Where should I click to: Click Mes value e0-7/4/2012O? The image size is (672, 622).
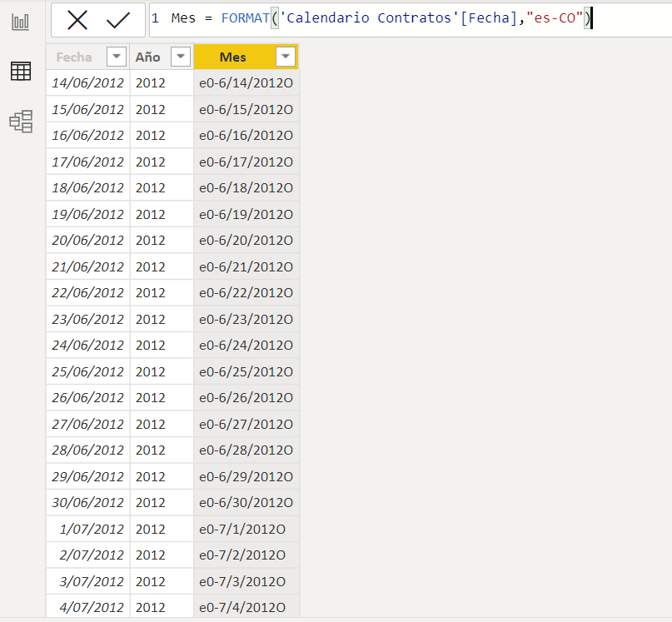tap(246, 606)
